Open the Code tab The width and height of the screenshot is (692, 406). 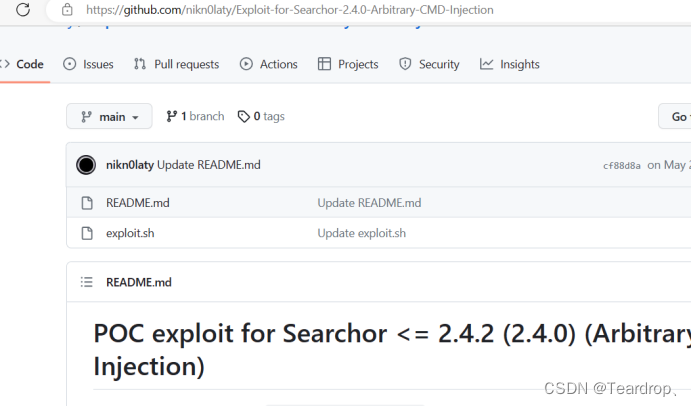click(x=22, y=64)
